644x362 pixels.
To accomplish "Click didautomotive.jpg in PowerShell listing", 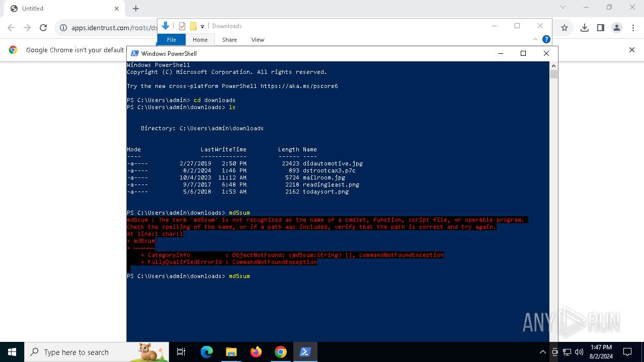I will point(333,163).
